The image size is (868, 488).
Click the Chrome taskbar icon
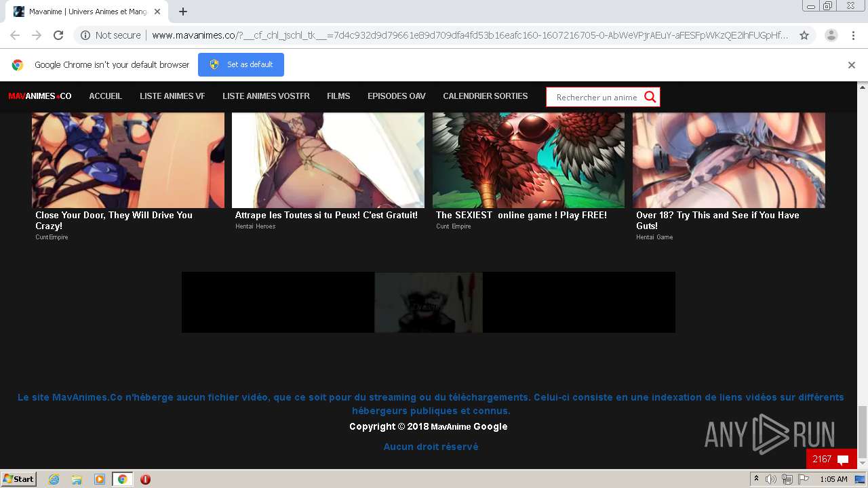pyautogui.click(x=122, y=479)
